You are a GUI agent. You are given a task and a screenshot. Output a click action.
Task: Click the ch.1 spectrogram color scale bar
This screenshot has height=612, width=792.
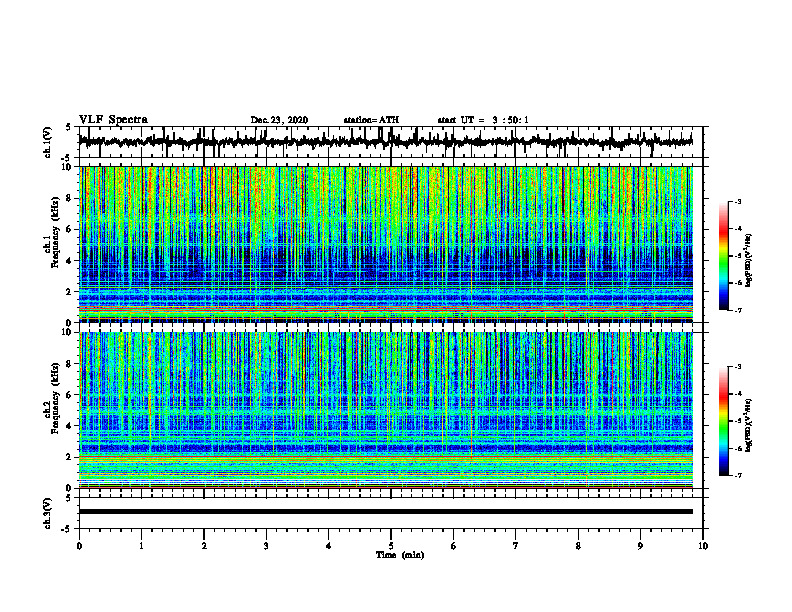click(x=723, y=256)
